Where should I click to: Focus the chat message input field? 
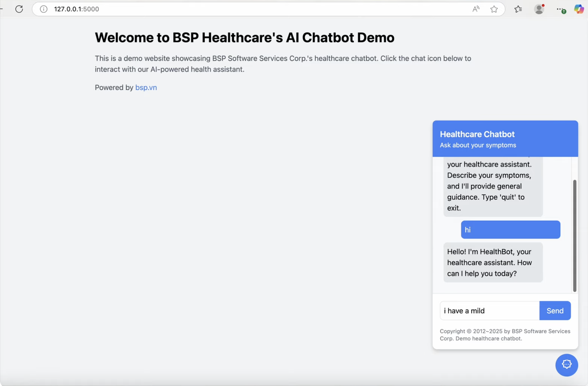(490, 311)
